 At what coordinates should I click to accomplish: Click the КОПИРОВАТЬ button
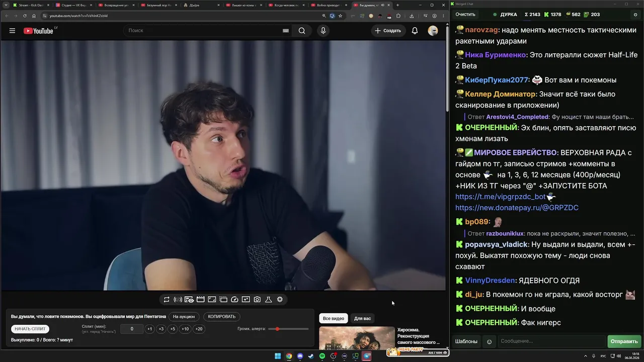pyautogui.click(x=221, y=317)
